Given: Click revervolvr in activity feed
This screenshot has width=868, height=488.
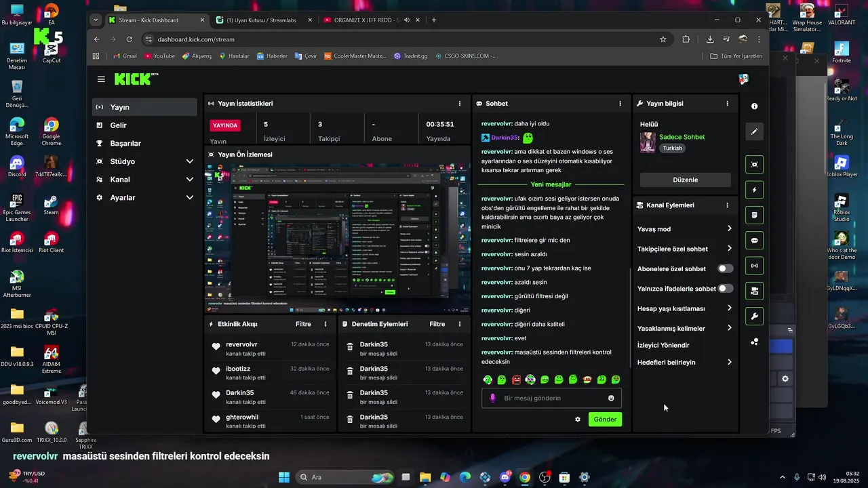Looking at the screenshot, I should tap(241, 344).
